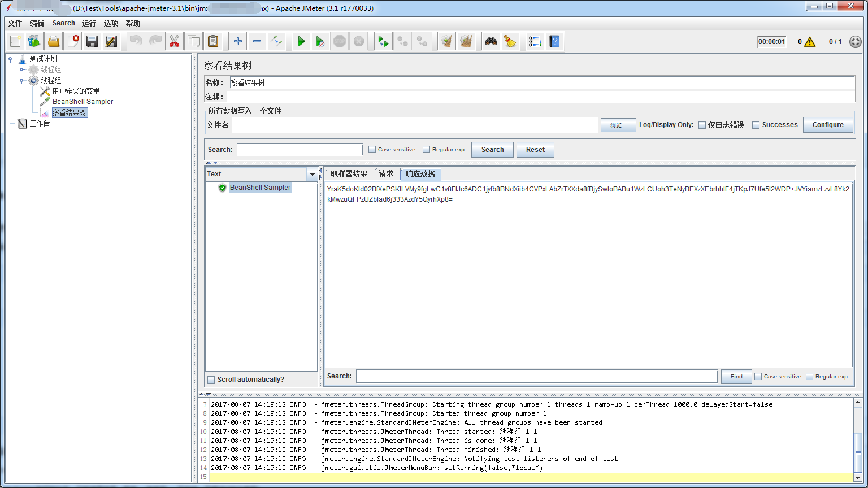Switch to the 请求 tab

(x=387, y=173)
